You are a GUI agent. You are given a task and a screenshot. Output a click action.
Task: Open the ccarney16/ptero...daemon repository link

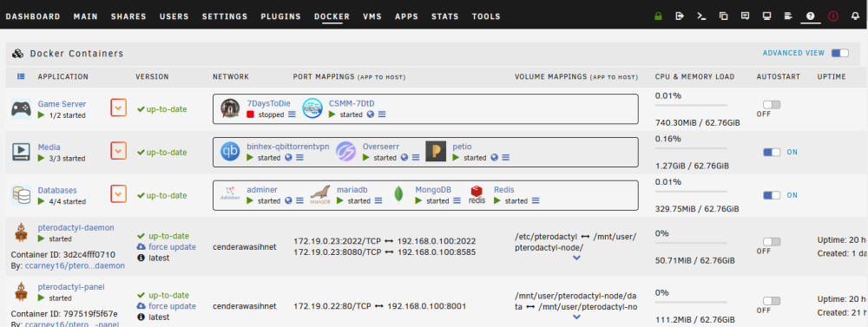point(75,265)
